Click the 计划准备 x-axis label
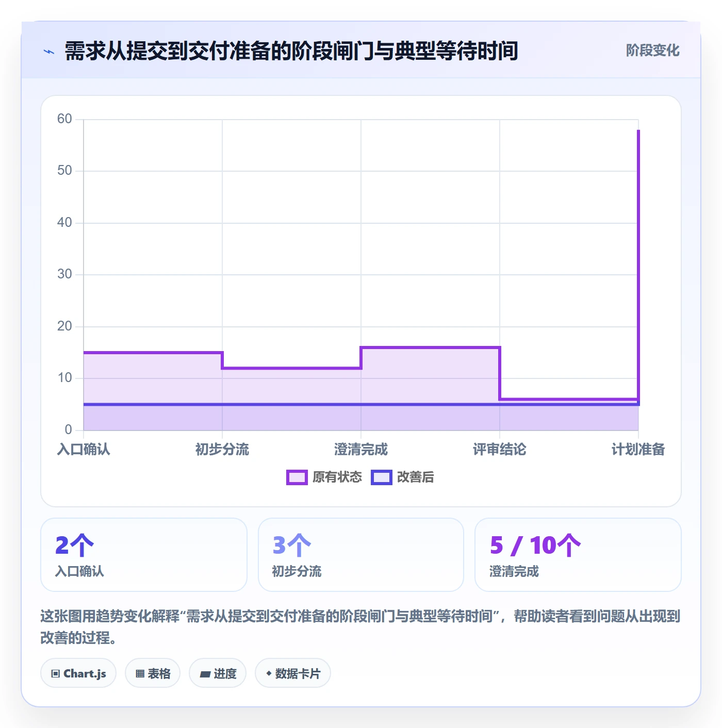 pos(638,450)
